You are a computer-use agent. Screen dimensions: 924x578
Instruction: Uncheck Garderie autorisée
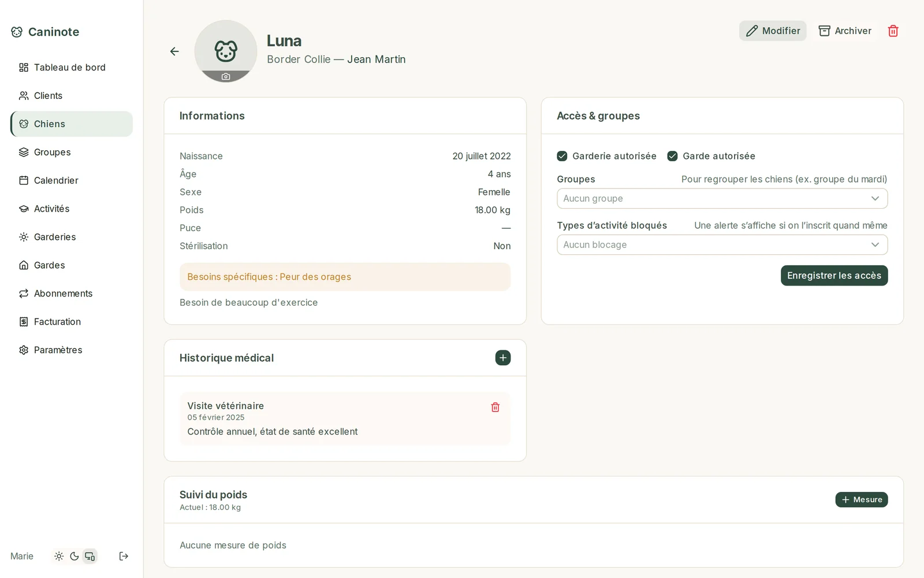(562, 156)
